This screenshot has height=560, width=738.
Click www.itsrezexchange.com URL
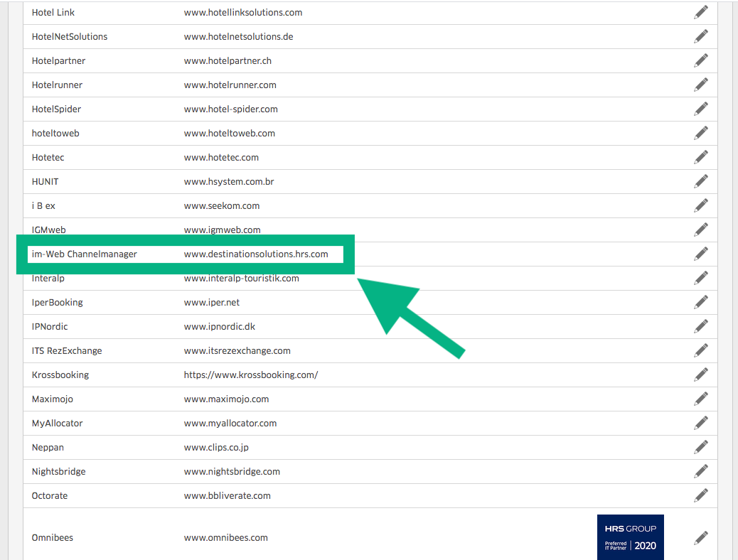pos(237,350)
